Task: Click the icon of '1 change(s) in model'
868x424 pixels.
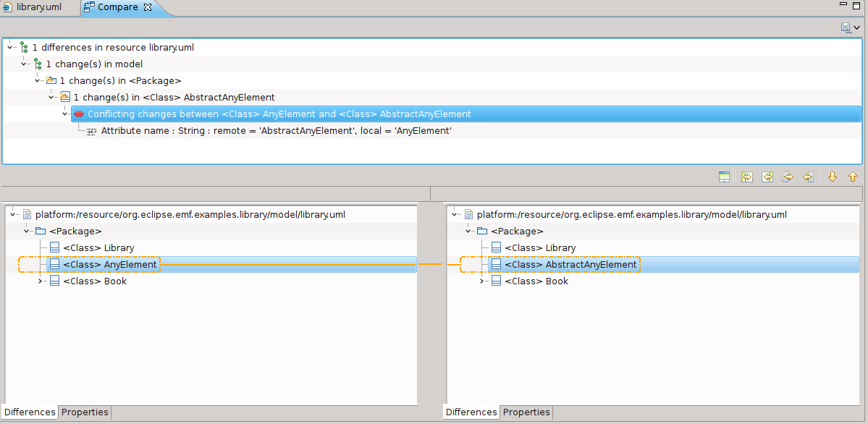Action: (38, 64)
